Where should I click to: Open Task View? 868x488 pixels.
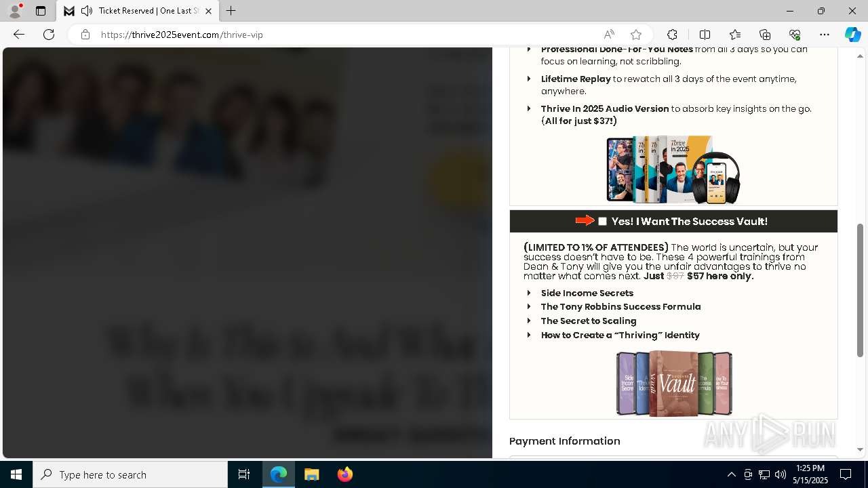(x=244, y=474)
